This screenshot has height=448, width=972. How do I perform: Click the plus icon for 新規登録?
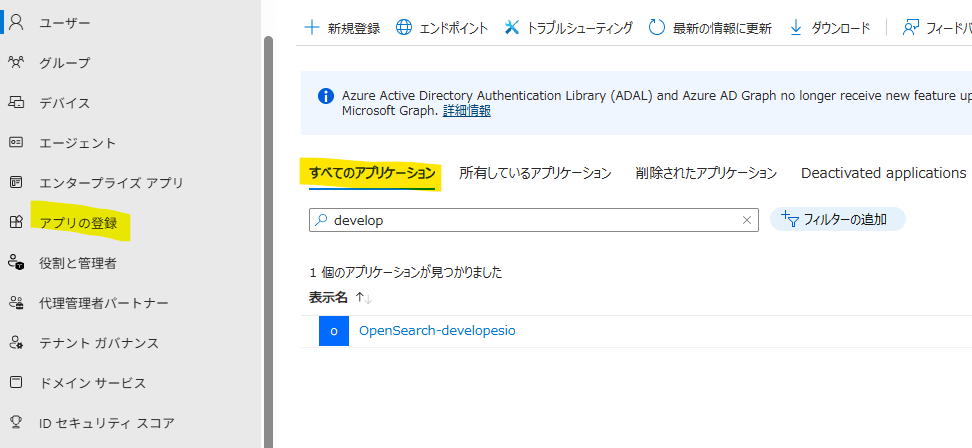pyautogui.click(x=311, y=28)
